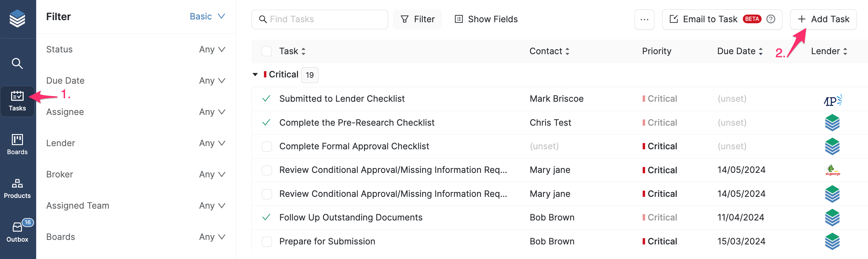Go to Boards in the sidebar
The image size is (868, 259).
point(17,144)
